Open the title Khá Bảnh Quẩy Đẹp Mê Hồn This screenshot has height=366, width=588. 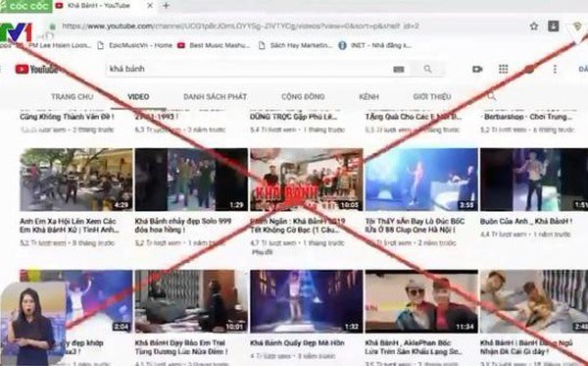[x=297, y=342]
